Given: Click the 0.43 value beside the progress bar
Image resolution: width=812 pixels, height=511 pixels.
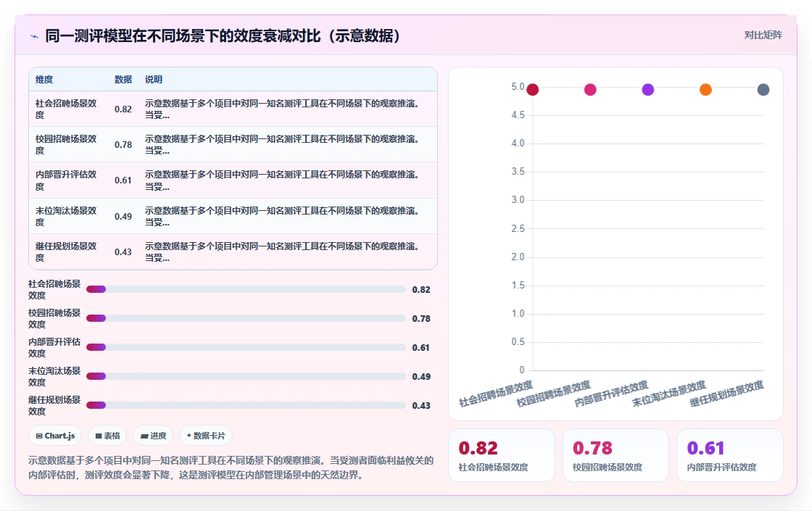Looking at the screenshot, I should [x=421, y=405].
